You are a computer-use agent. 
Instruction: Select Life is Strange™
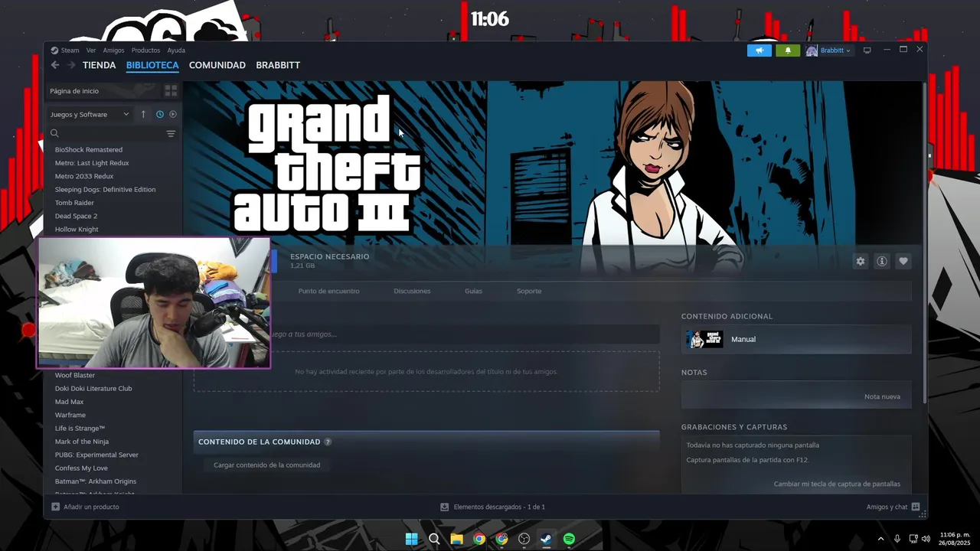coord(80,429)
